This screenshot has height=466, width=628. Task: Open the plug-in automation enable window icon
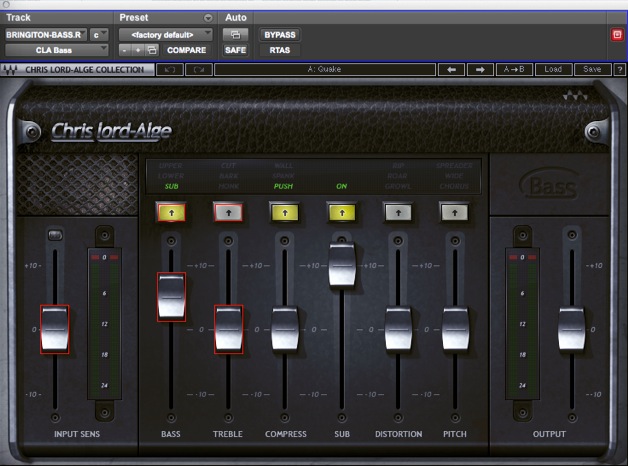pos(236,35)
